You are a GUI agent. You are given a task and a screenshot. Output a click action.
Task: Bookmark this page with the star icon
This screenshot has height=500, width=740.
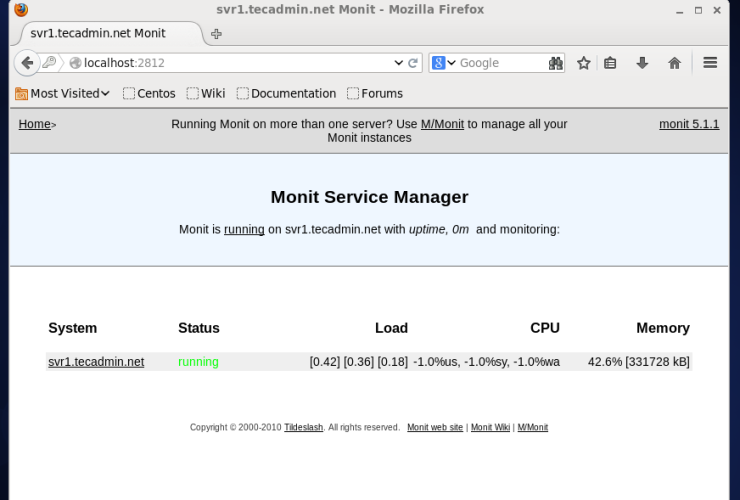pos(584,63)
